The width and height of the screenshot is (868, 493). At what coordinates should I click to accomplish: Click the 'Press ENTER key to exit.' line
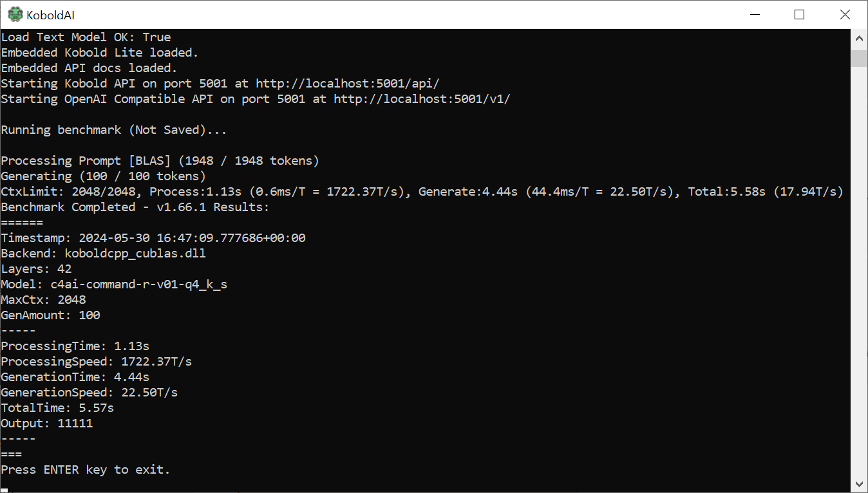[x=86, y=470]
